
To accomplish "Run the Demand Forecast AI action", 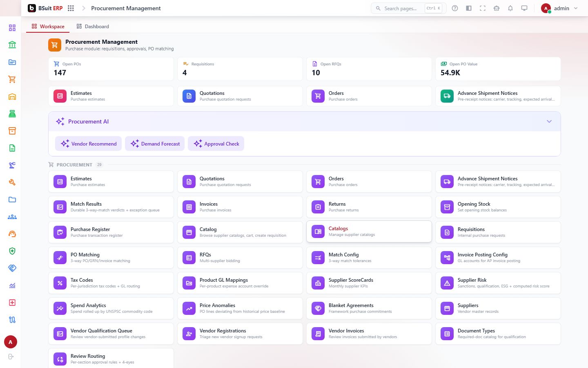I will coord(155,144).
